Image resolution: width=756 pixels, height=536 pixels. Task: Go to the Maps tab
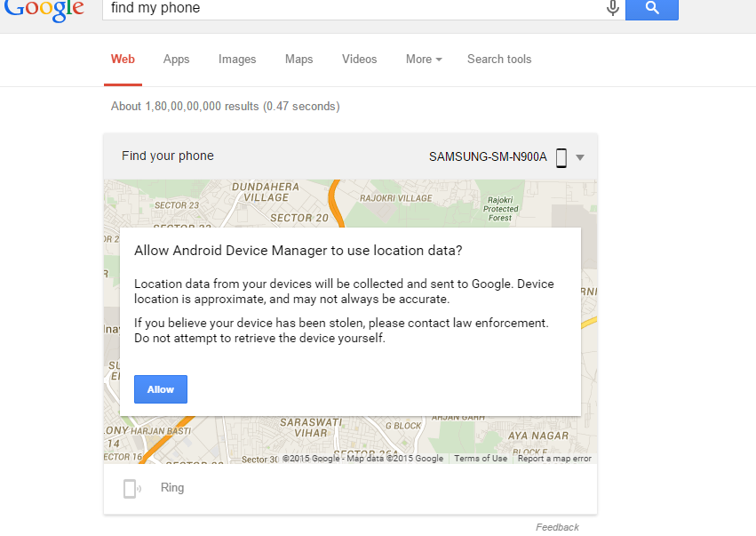click(298, 60)
